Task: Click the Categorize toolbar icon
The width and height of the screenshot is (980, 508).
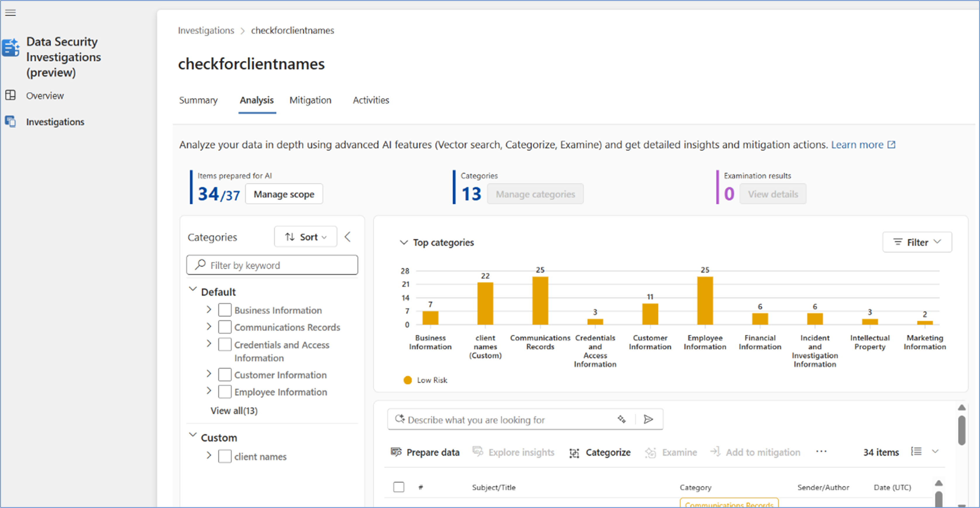Action: tap(574, 452)
